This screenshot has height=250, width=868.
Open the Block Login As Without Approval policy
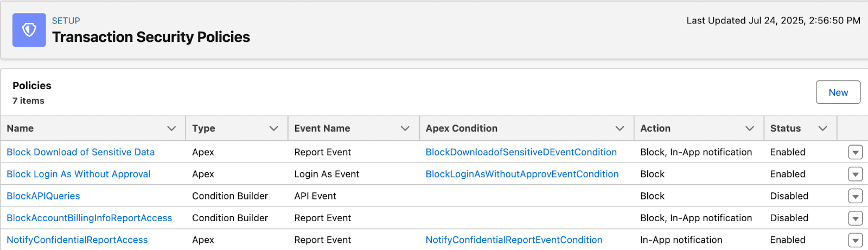click(78, 174)
